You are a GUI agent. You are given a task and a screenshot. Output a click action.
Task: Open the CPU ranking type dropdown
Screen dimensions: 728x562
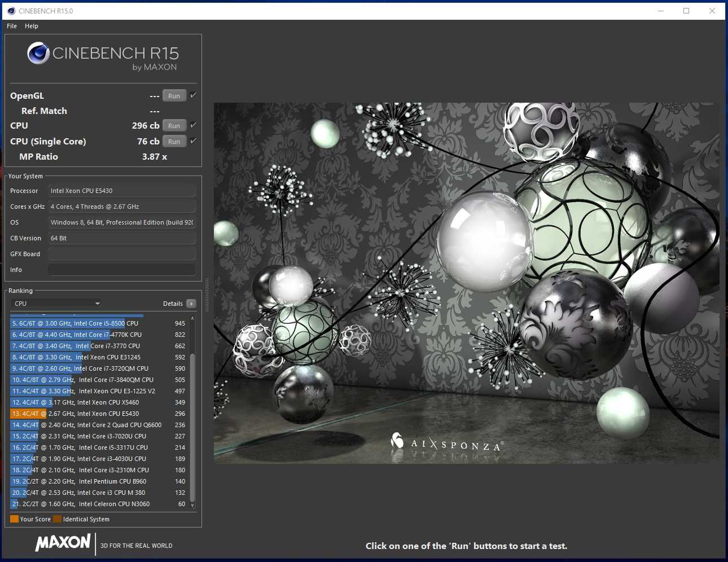[56, 304]
